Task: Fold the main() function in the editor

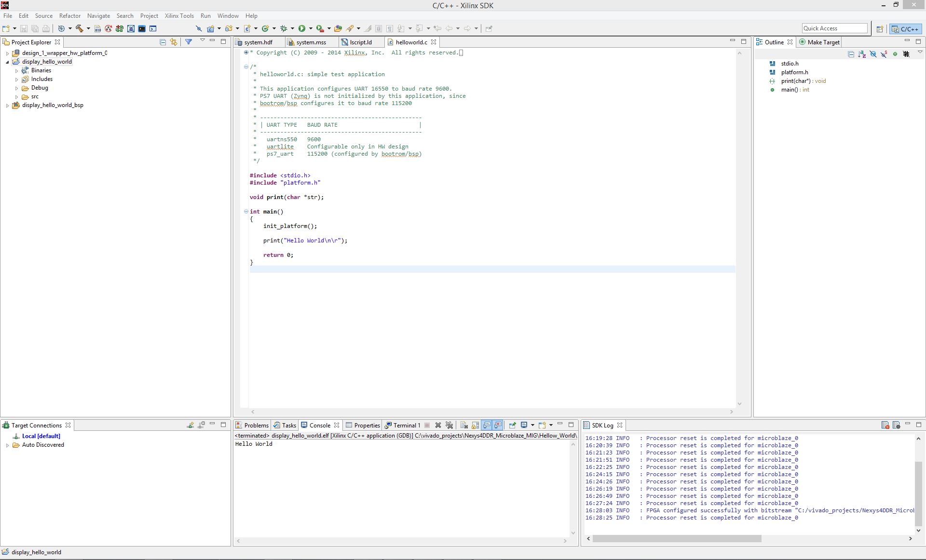Action: pos(246,212)
